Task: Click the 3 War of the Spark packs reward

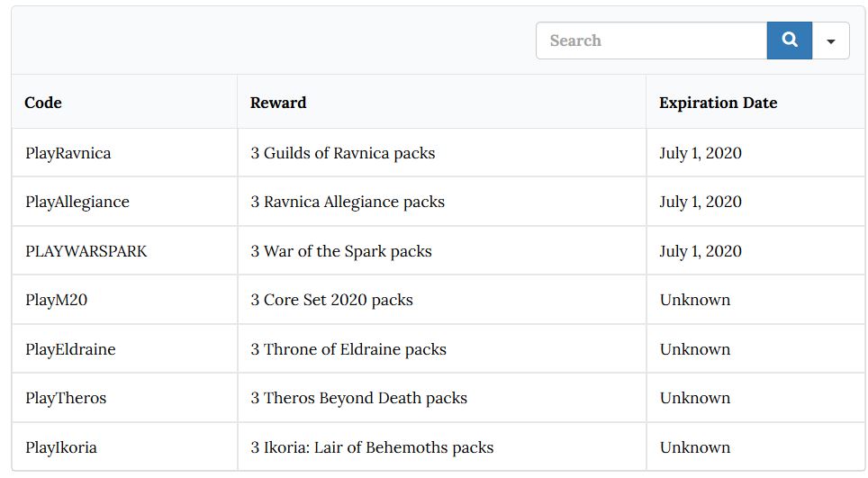Action: [341, 251]
